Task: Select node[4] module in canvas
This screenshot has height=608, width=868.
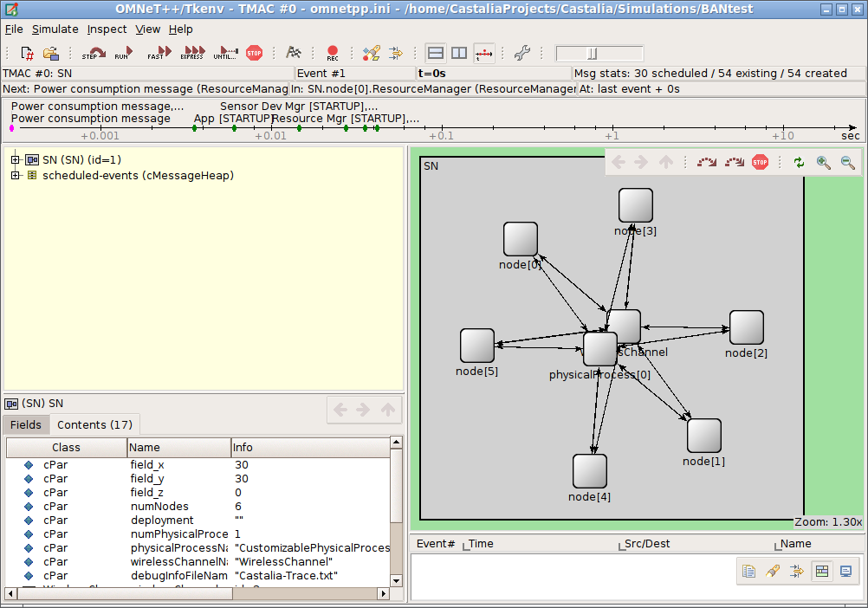Action: [x=590, y=471]
